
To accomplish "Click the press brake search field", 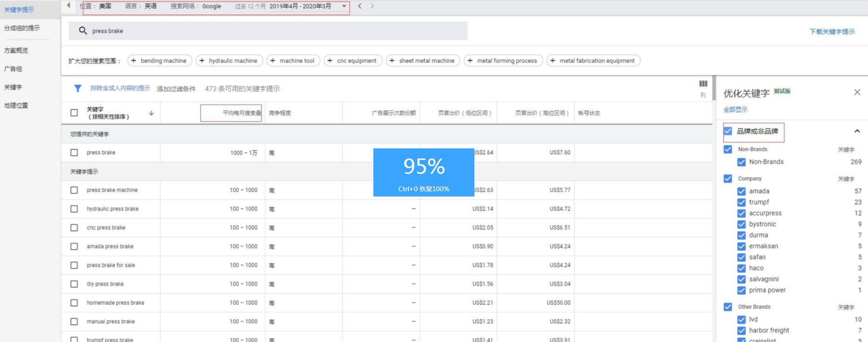I will [268, 31].
